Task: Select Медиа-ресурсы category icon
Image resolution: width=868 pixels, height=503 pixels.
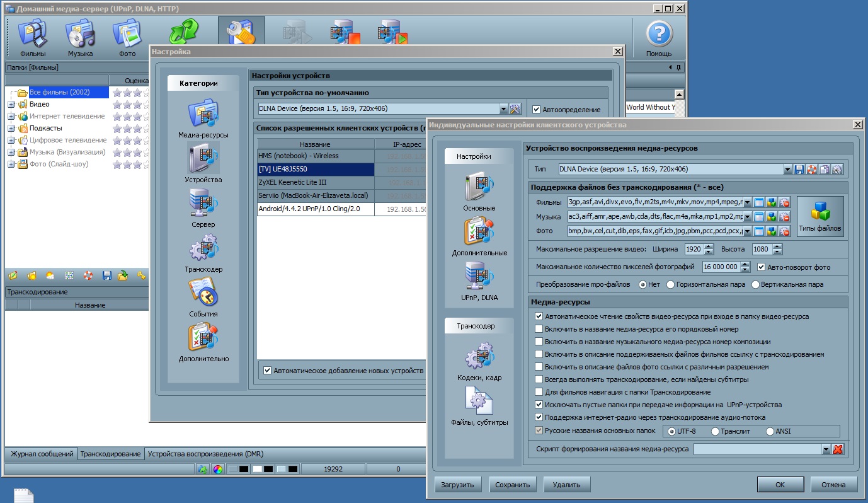Action: point(203,114)
